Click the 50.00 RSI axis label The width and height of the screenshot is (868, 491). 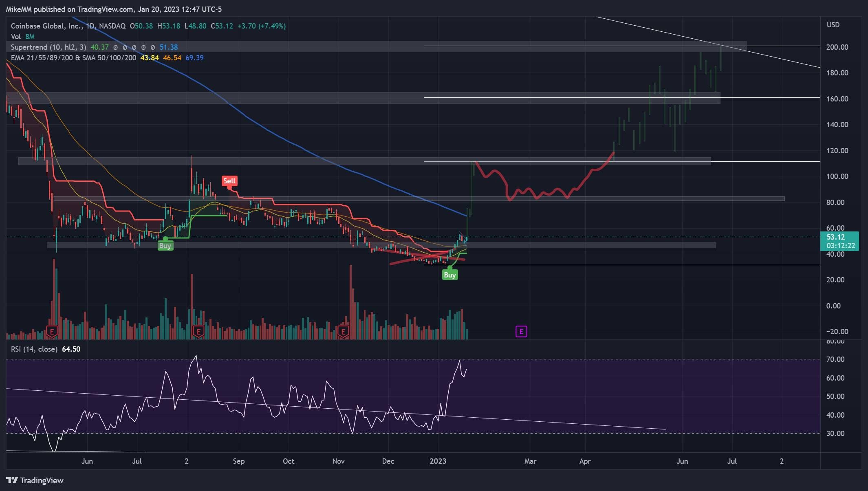tap(835, 396)
